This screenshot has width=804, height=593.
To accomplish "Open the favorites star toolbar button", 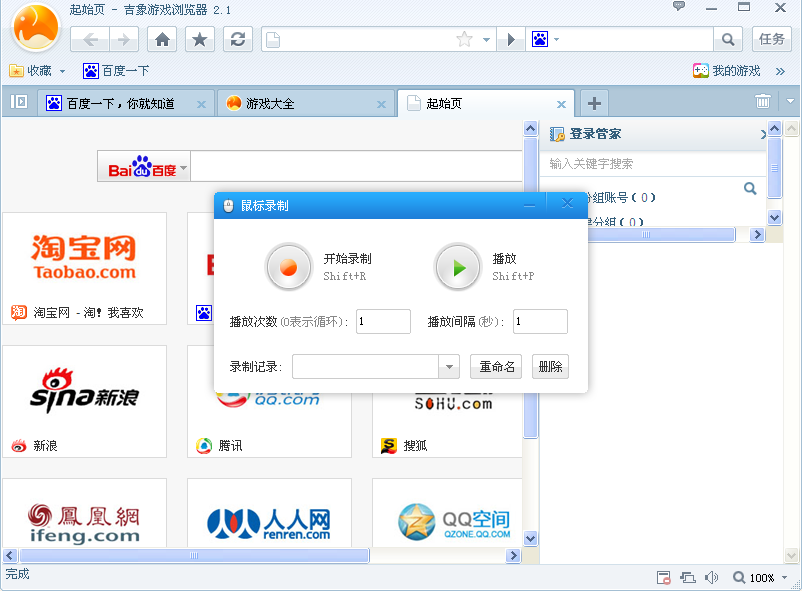I will point(199,39).
